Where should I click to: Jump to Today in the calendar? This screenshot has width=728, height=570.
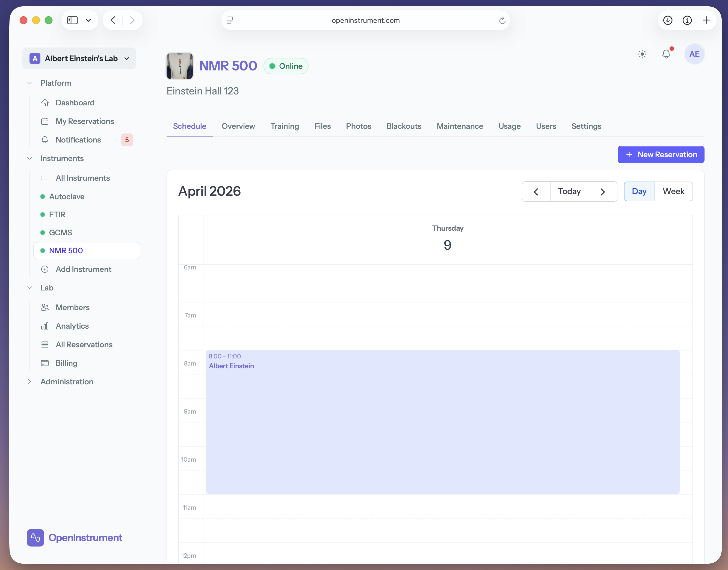(569, 191)
